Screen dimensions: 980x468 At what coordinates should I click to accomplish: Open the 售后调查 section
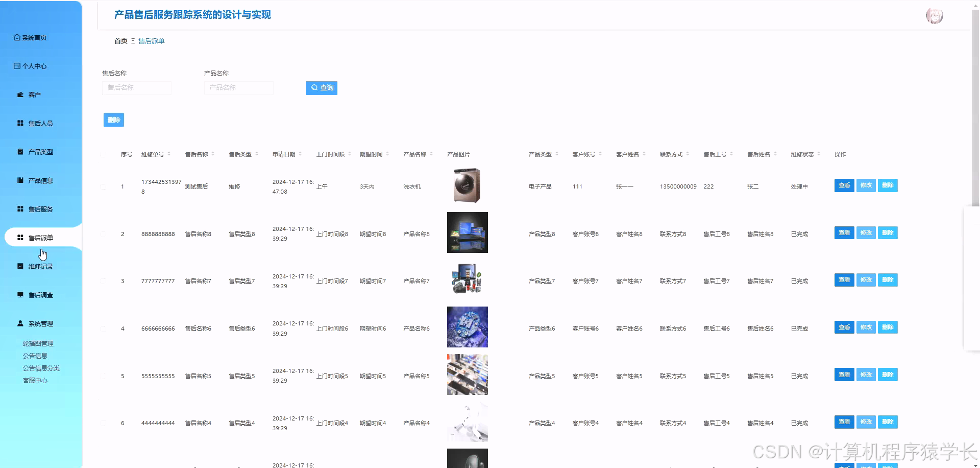coord(36,294)
